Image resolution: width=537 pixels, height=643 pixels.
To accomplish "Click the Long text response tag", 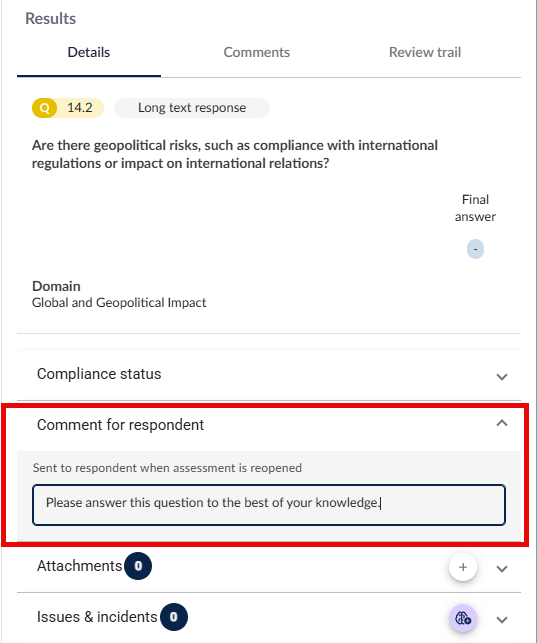I will pos(192,108).
